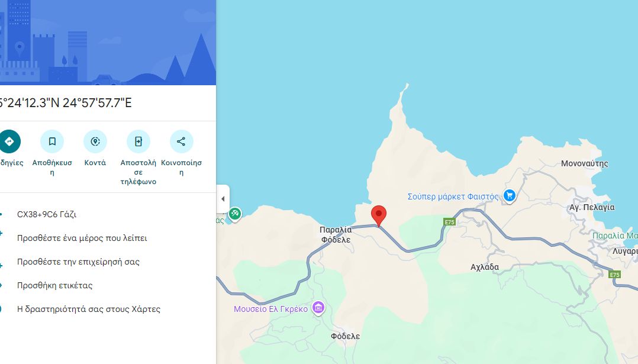
Task: Open Η δραστηριότητά σας στους Χάρτες
Action: [x=88, y=309]
